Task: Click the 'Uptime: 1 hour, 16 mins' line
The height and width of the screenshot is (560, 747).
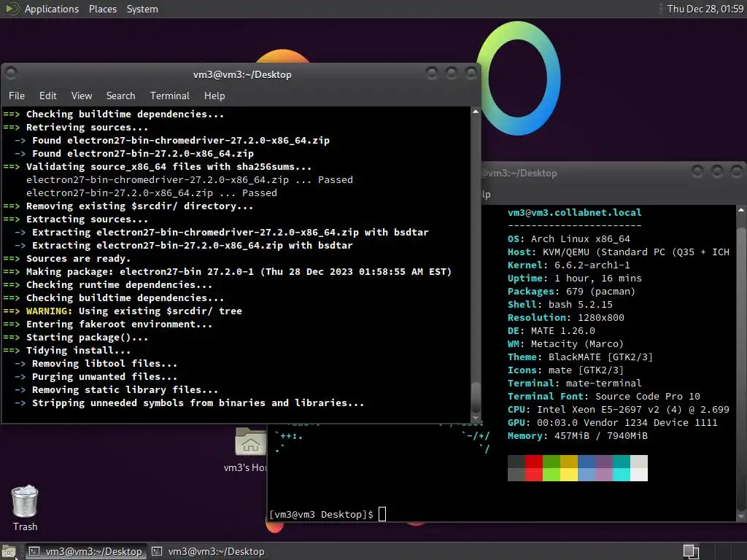Action: pyautogui.click(x=575, y=278)
